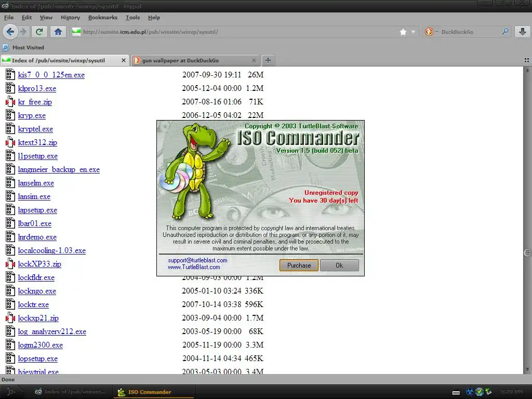Open the locktr.exe link
The image size is (532, 399).
click(33, 304)
